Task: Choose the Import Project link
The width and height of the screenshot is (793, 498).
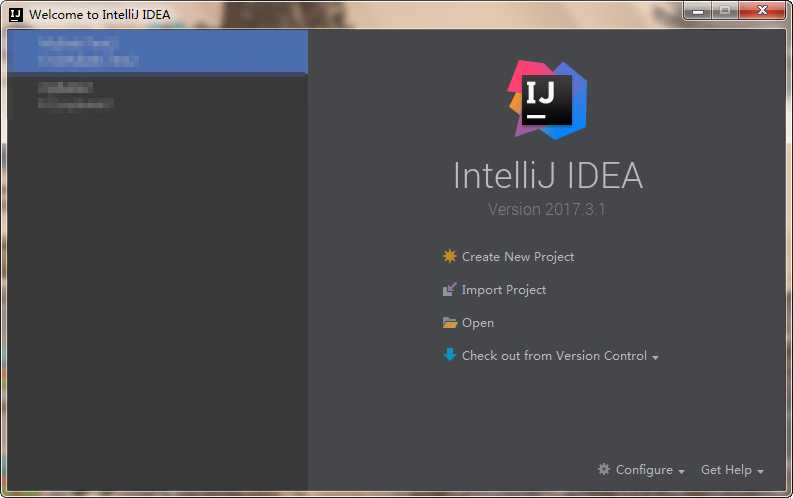Action: pos(504,290)
